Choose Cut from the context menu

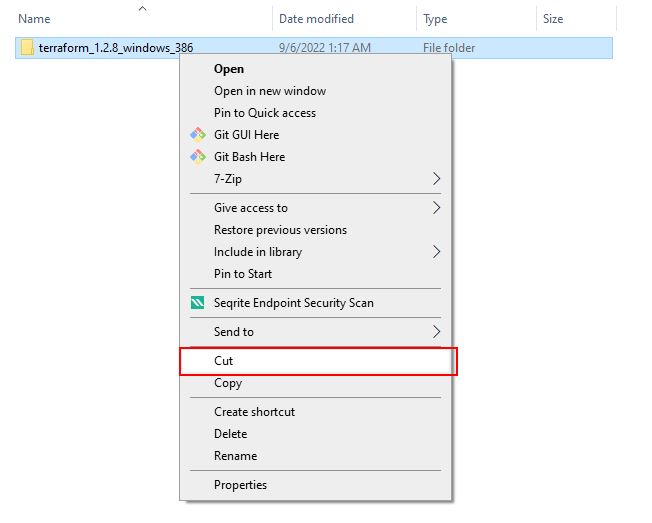click(x=224, y=361)
